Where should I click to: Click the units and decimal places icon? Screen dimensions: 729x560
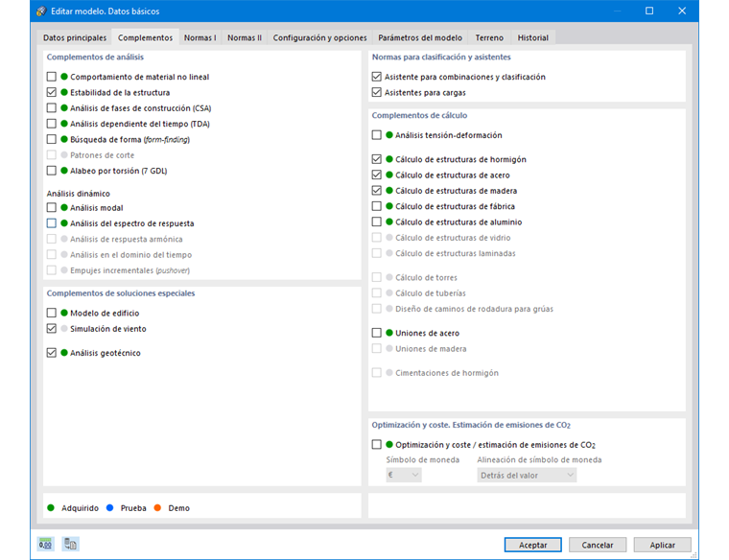click(x=45, y=544)
